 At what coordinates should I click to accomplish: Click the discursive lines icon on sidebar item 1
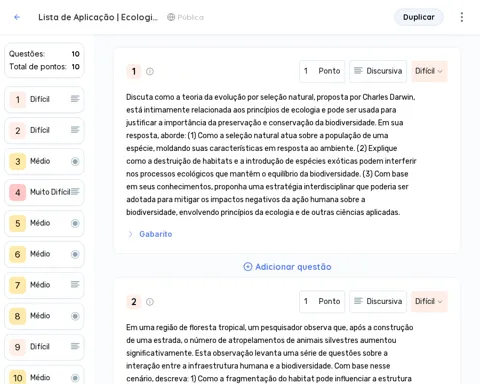75,99
